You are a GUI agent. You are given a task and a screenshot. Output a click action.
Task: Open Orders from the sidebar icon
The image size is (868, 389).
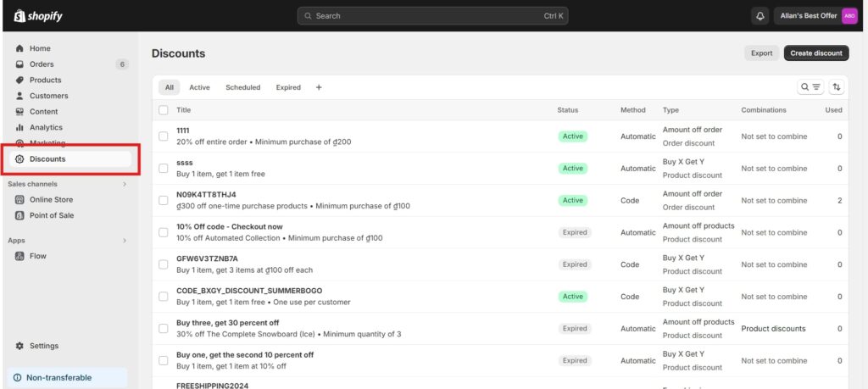tap(19, 64)
